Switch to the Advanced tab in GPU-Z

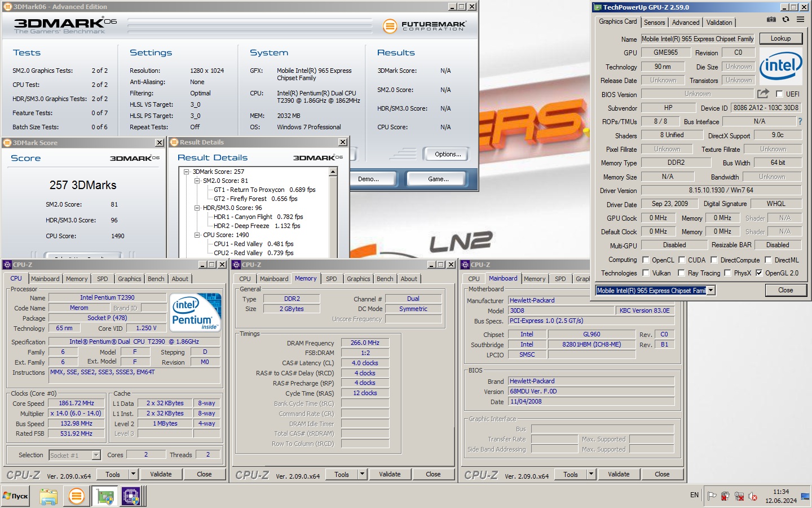click(x=686, y=23)
